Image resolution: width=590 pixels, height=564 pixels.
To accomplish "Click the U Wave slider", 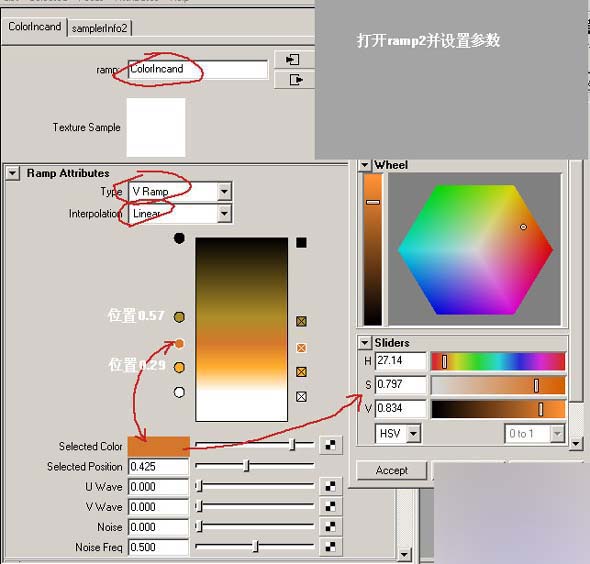I will (x=255, y=486).
